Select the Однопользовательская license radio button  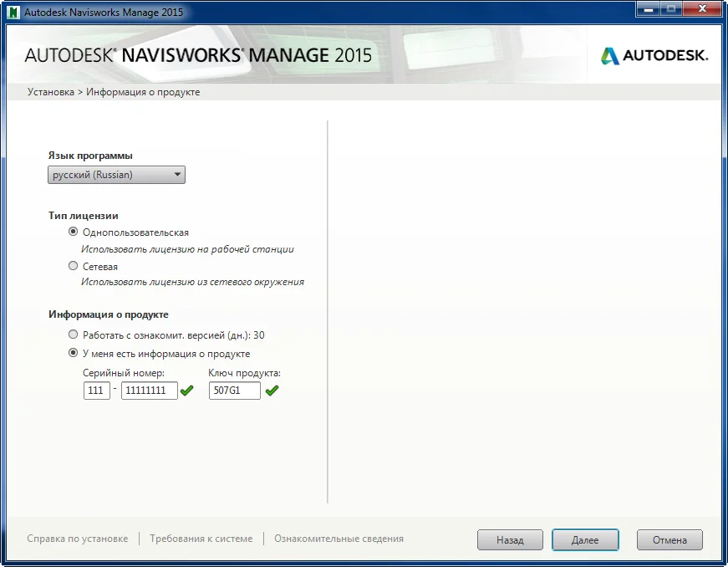[74, 232]
